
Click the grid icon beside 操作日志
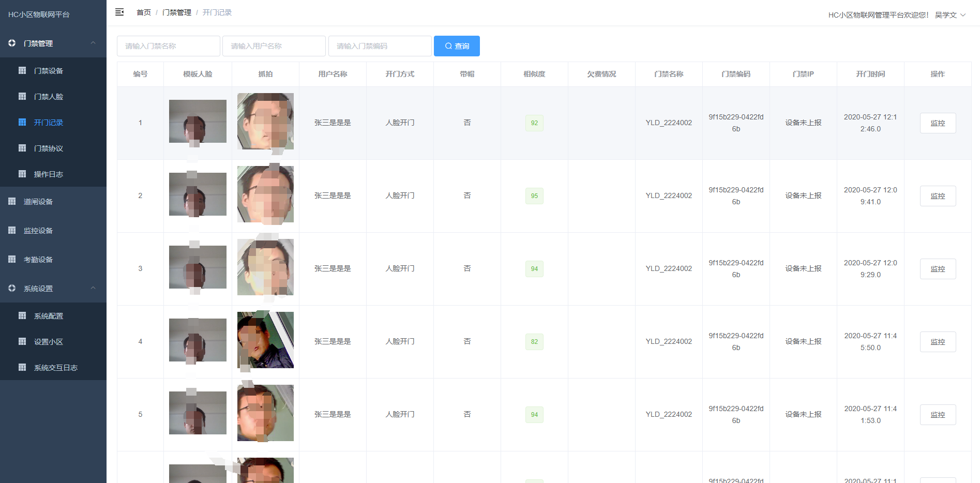tap(22, 174)
